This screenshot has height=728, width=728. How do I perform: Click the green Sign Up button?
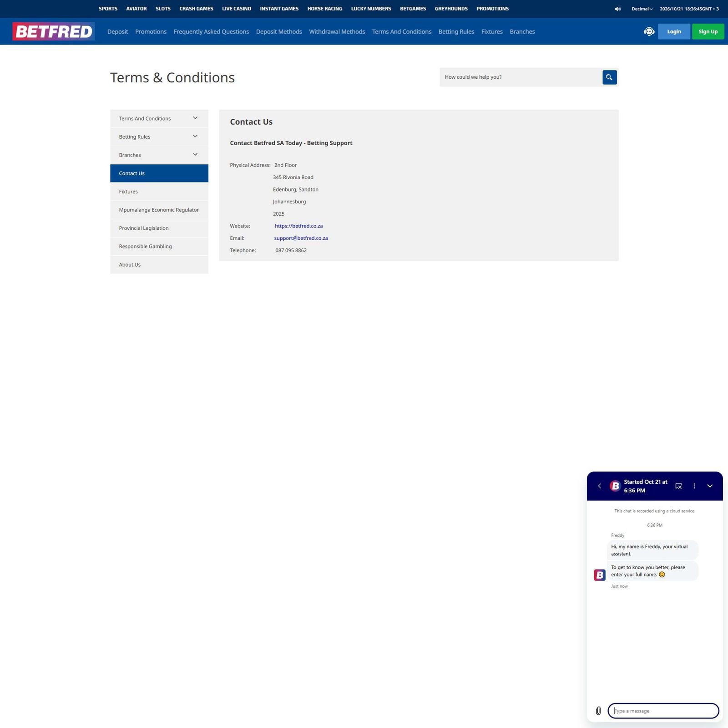click(x=708, y=31)
